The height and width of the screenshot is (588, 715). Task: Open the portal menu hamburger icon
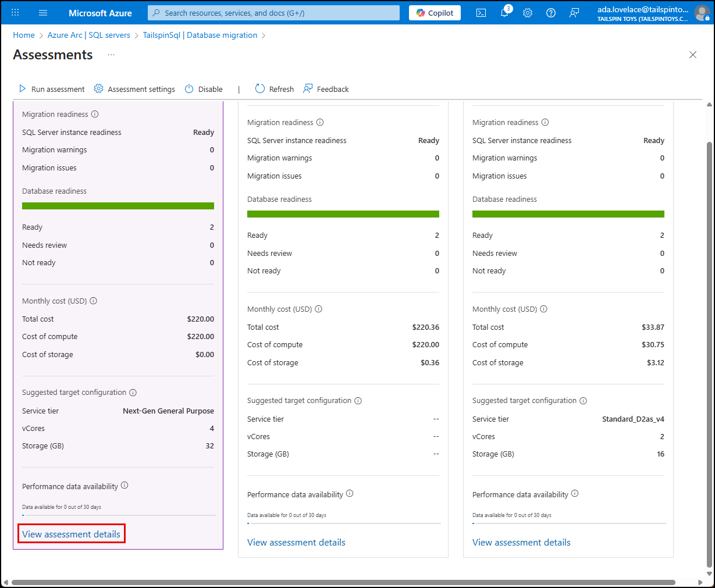(x=42, y=12)
